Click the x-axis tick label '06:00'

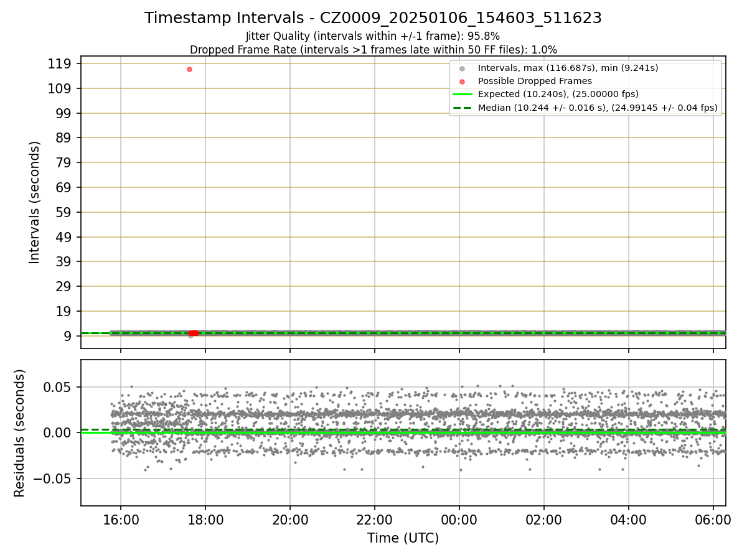pyautogui.click(x=713, y=519)
